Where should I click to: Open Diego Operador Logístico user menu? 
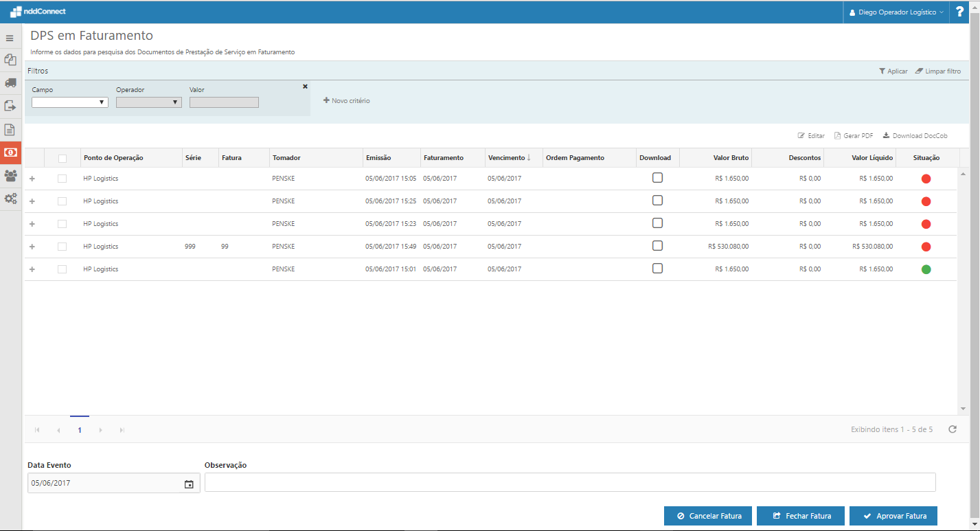tap(896, 12)
